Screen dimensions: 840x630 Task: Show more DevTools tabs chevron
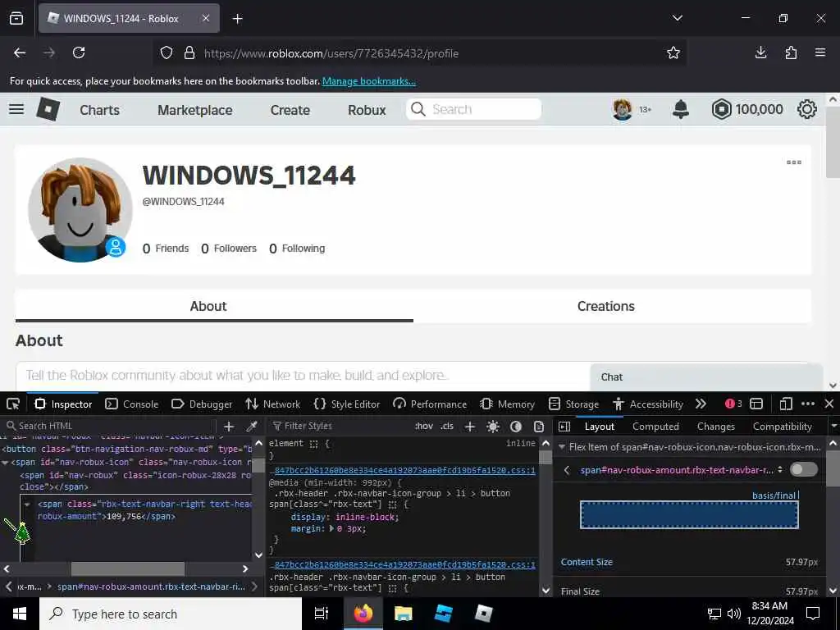coord(701,404)
